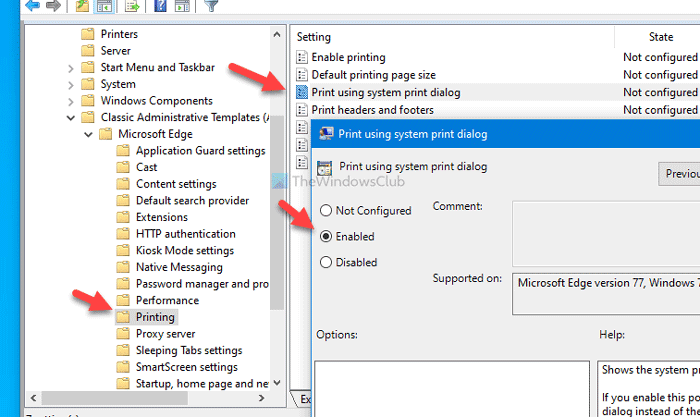This screenshot has width=700, height=417.
Task: Click the tree scrollbar up arrow
Action: click(x=277, y=34)
